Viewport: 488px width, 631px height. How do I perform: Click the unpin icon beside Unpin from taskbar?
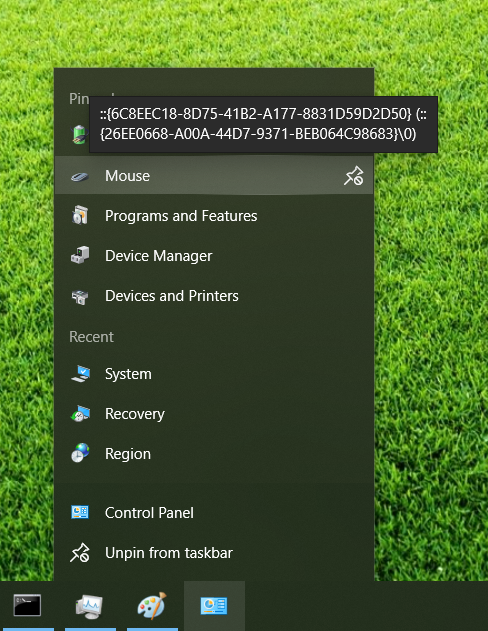pyautogui.click(x=80, y=553)
